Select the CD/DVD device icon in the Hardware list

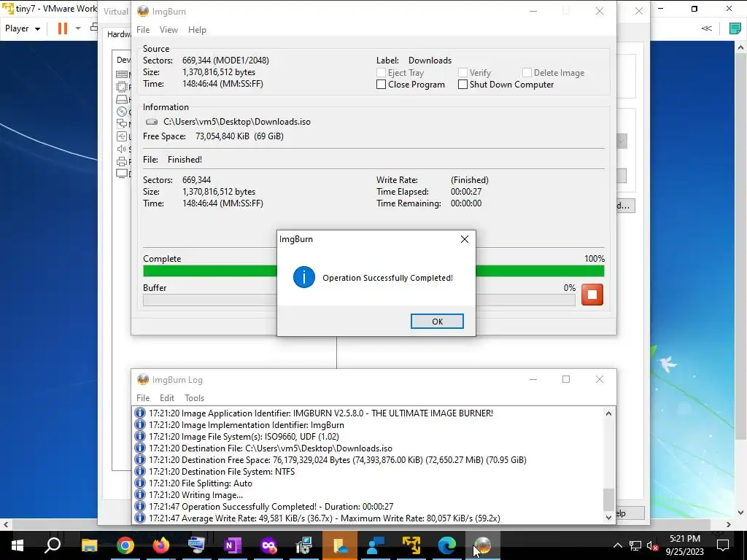(x=122, y=112)
